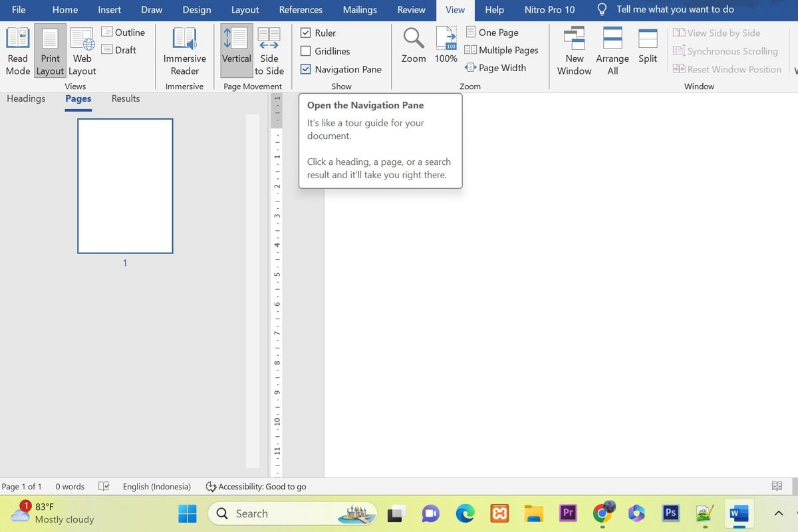
Task: Open Photoshop from the taskbar
Action: point(670,513)
